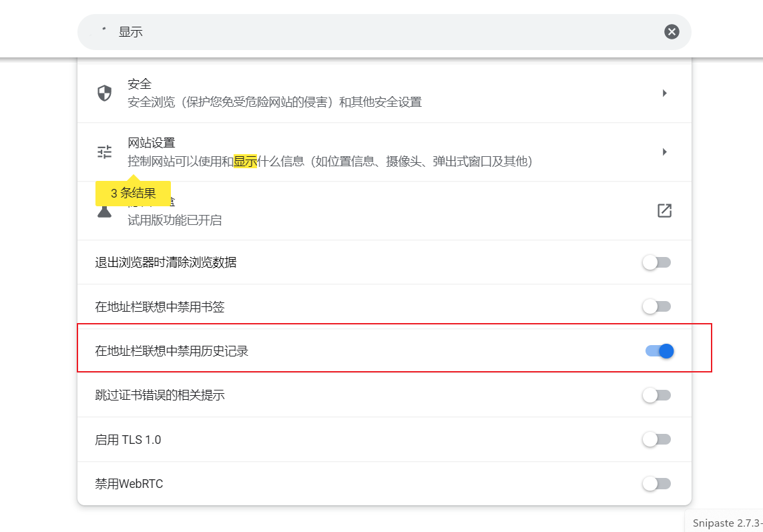Click the sliders icon beside 网站设置

[105, 152]
